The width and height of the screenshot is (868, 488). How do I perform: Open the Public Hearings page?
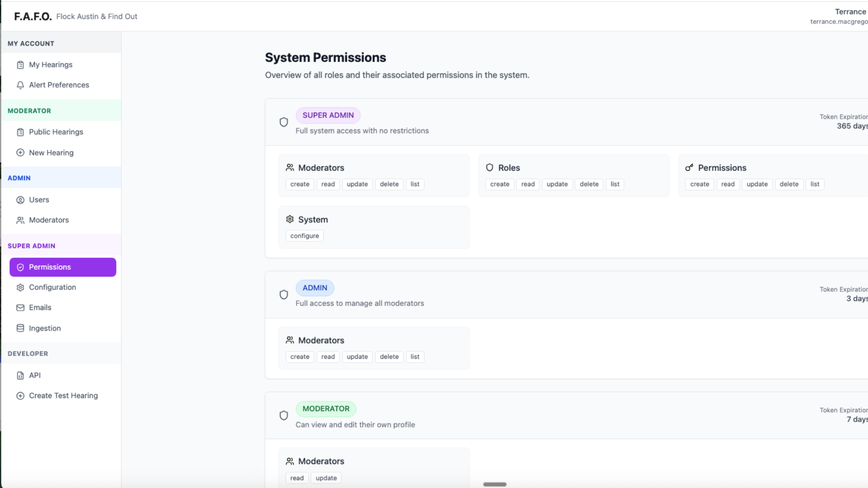tap(56, 132)
